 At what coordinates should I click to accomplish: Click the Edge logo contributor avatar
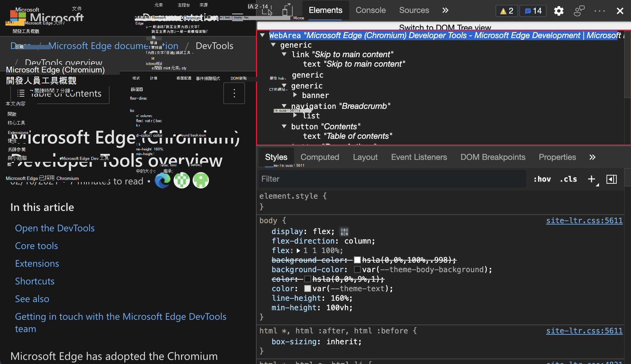[163, 180]
